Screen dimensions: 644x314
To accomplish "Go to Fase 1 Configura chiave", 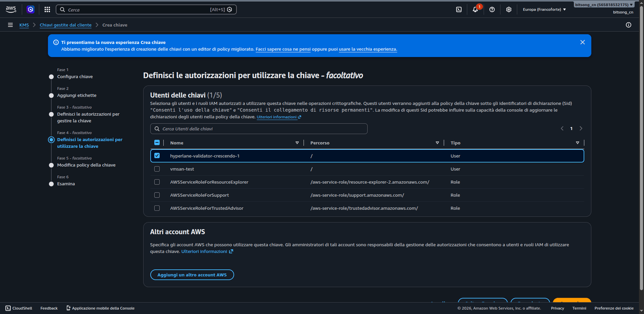I will click(x=75, y=77).
